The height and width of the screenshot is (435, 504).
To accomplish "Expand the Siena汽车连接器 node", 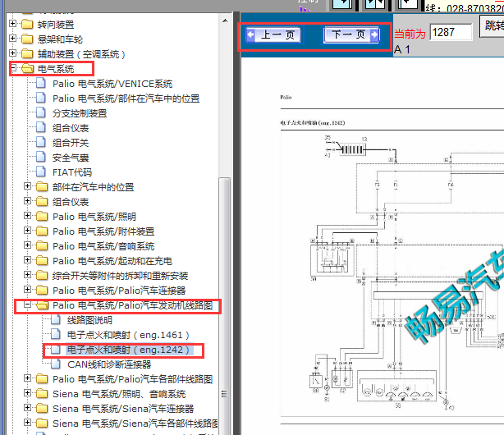I will [27, 408].
